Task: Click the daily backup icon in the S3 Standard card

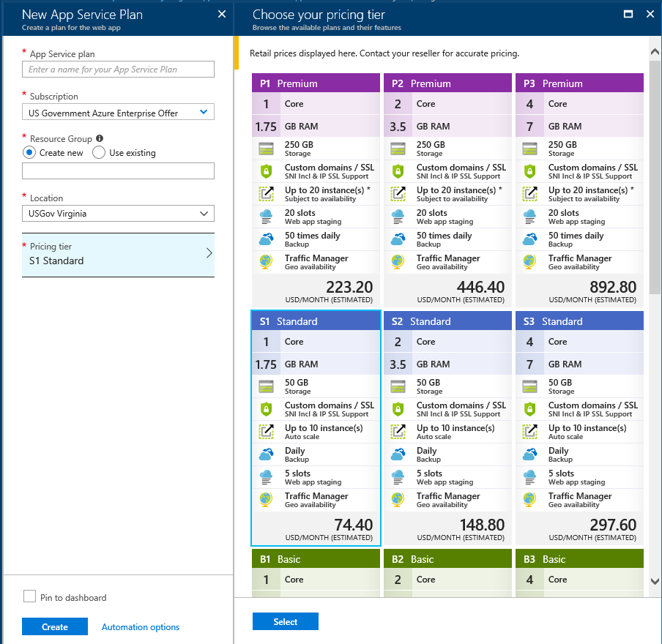Action: coord(529,454)
